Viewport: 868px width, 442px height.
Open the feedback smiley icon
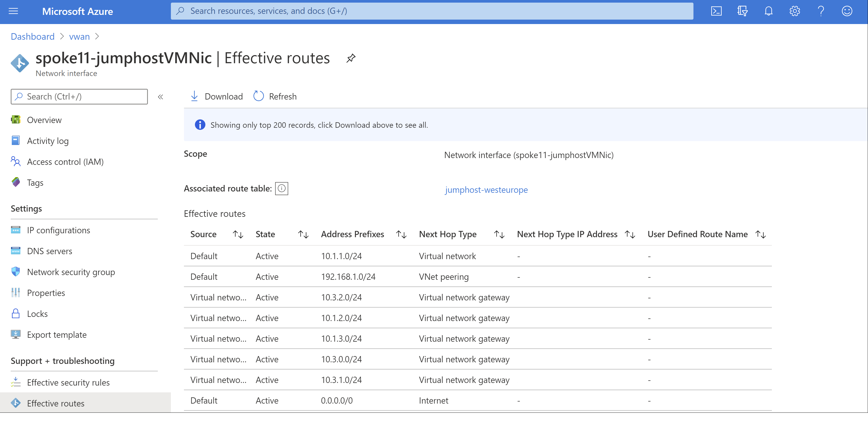point(847,11)
